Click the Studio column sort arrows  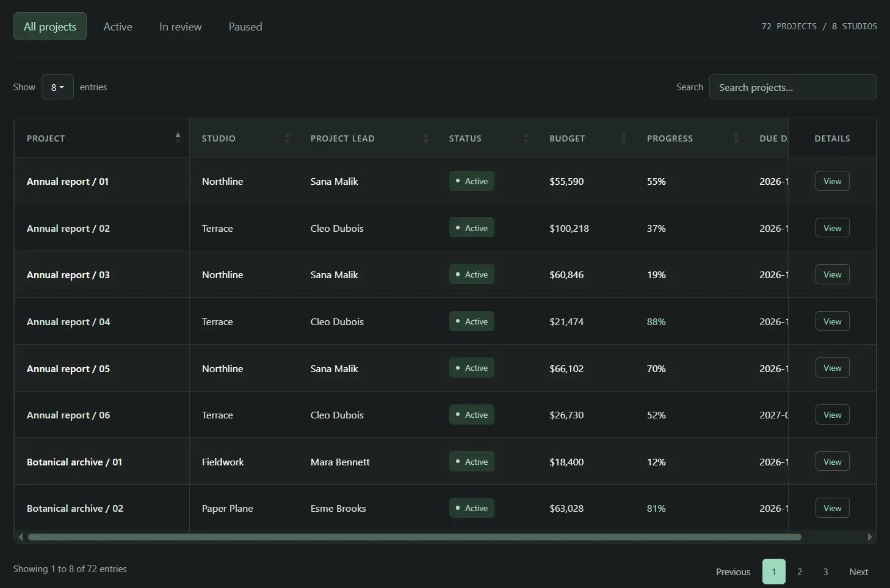pyautogui.click(x=287, y=138)
